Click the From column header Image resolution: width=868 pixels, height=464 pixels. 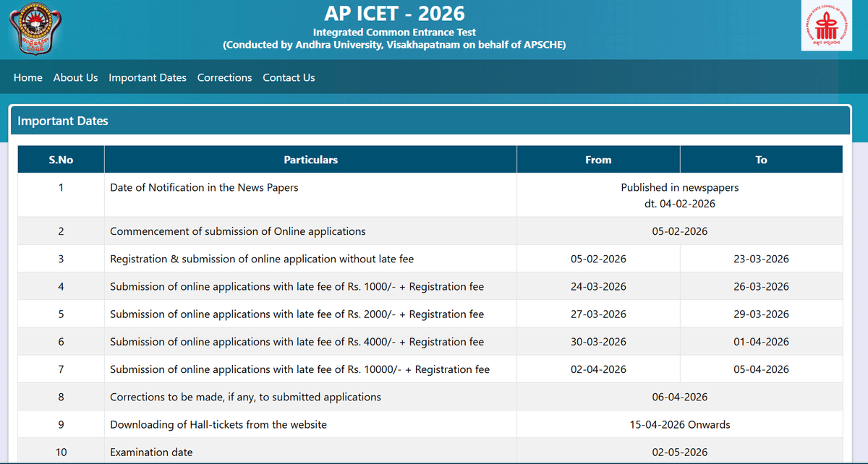click(598, 159)
